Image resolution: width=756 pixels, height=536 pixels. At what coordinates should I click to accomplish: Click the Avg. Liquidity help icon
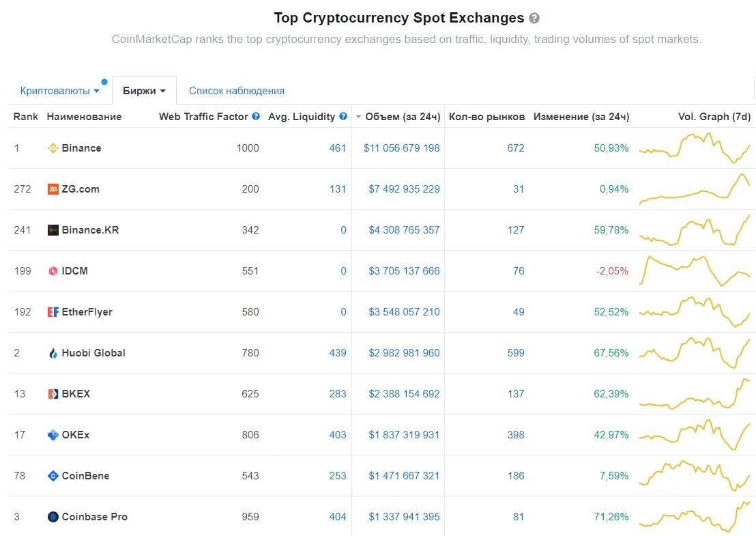pyautogui.click(x=343, y=116)
